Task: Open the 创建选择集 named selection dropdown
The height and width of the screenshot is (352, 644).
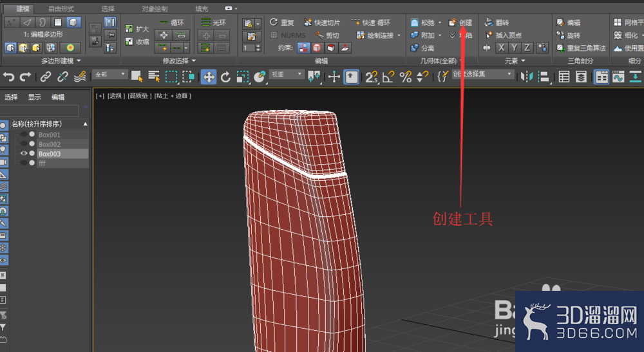Action: pos(482,74)
